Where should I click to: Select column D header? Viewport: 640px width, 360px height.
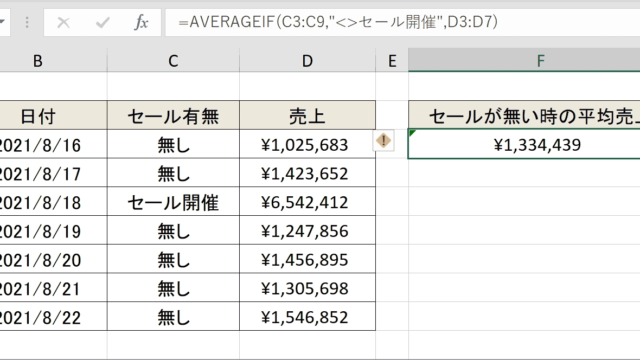click(x=307, y=61)
